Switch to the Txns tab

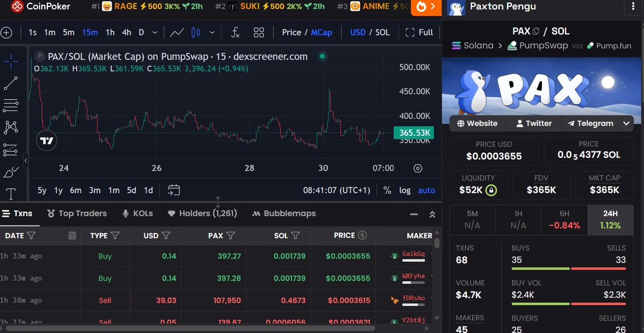point(18,213)
